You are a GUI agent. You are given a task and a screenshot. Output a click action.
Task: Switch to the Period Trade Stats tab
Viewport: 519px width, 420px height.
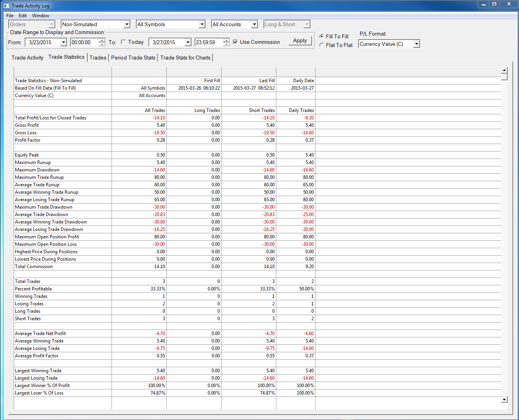click(x=133, y=58)
